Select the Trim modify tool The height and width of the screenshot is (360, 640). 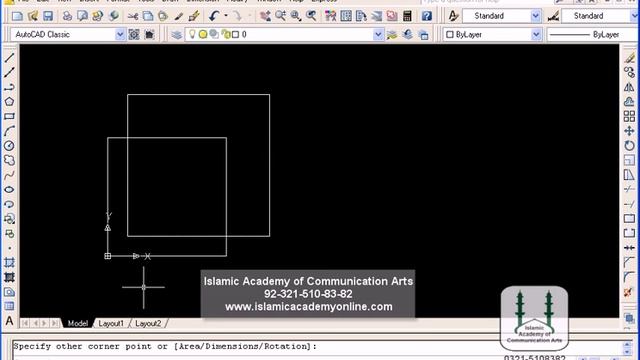tap(629, 190)
